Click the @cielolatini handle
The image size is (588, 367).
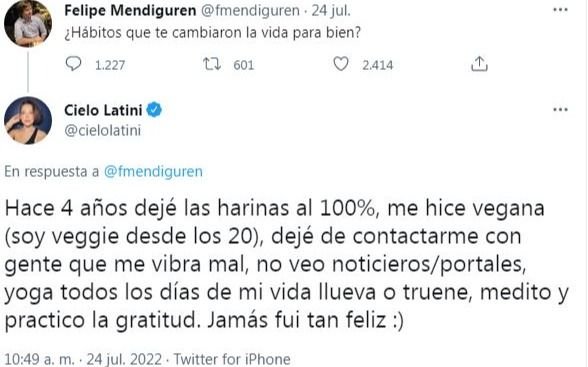tap(103, 130)
